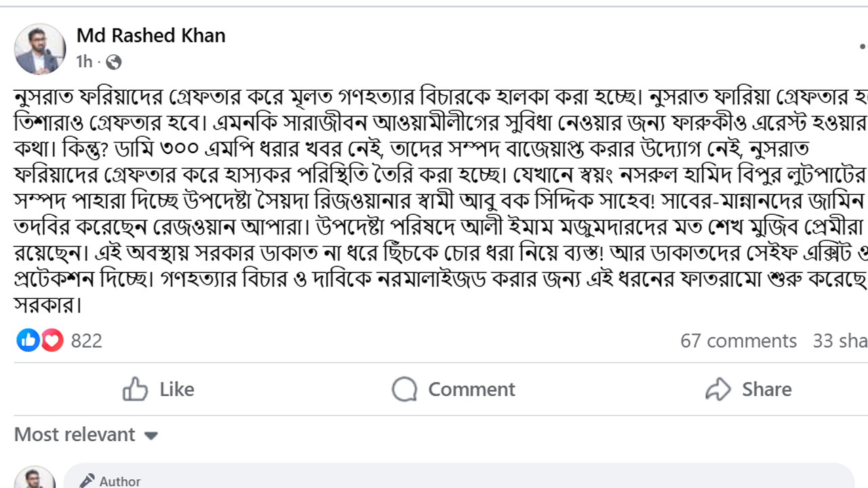Open the 67 comments list

click(740, 341)
